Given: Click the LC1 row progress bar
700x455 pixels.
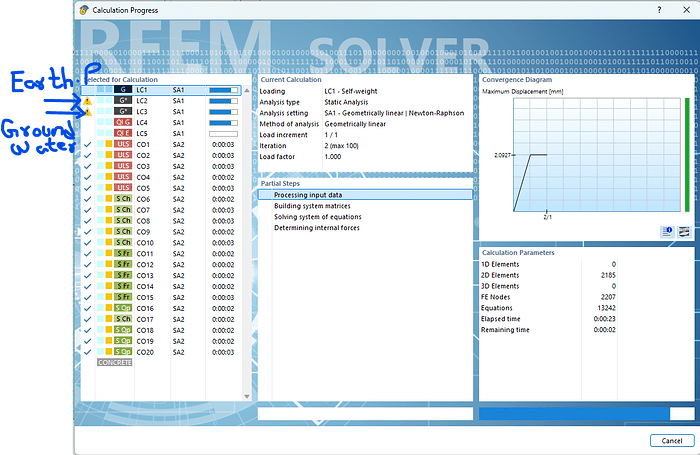Looking at the screenshot, I should click(x=223, y=90).
